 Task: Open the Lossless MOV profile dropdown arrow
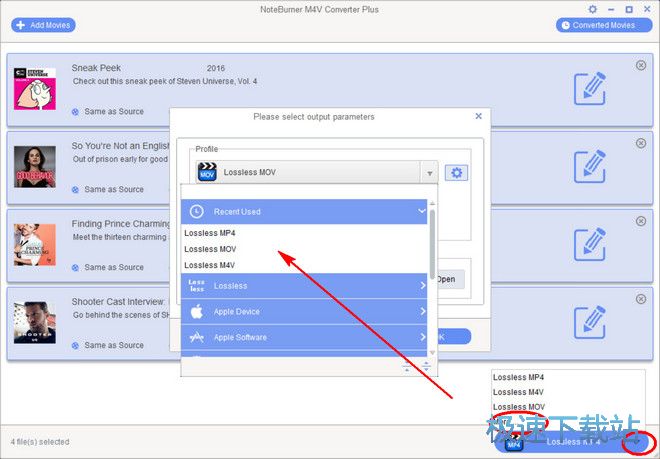click(429, 173)
